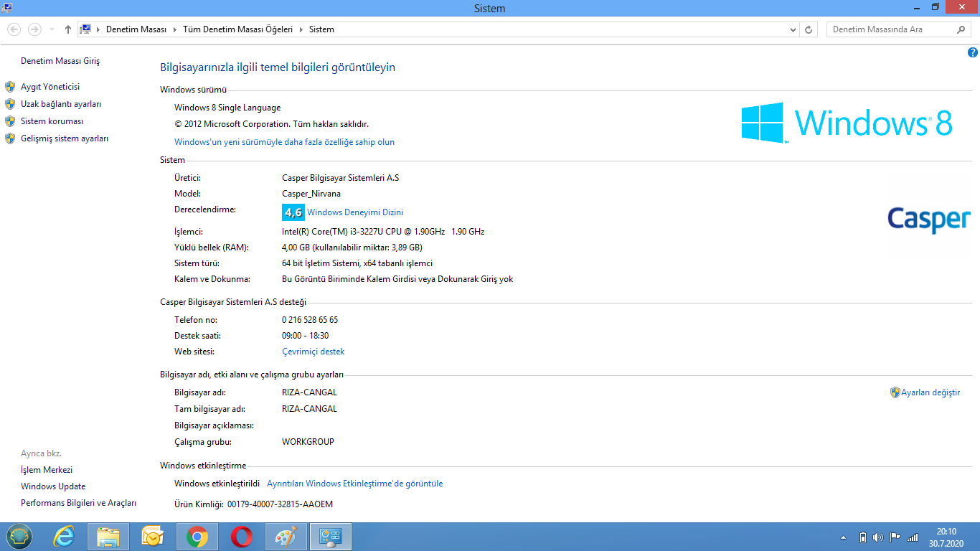Open the address bar history dropdown
The height and width of the screenshot is (551, 980).
(793, 29)
